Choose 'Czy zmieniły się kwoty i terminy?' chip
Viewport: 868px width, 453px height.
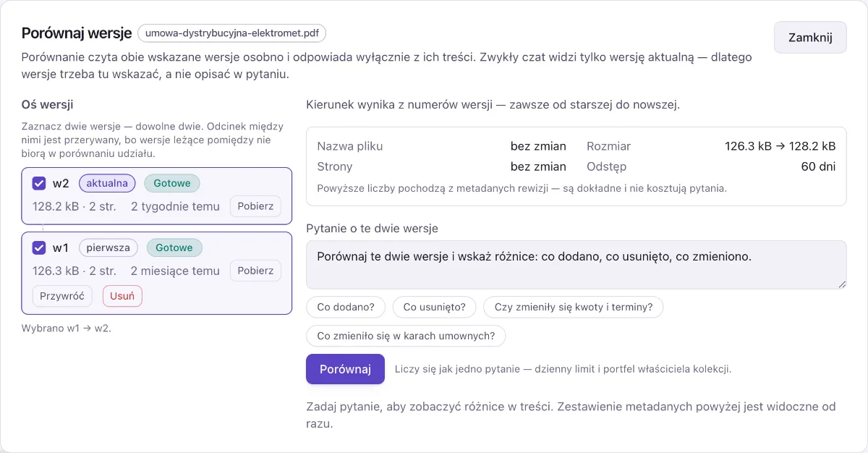[x=574, y=307]
